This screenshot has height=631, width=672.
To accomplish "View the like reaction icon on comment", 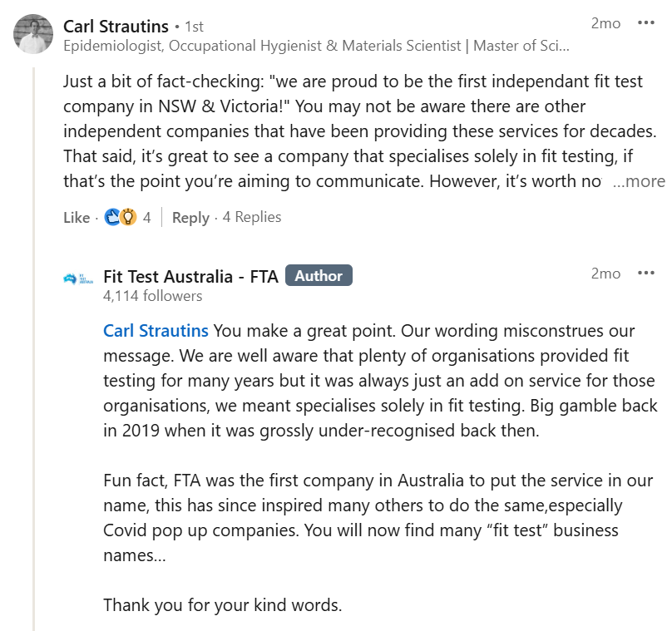I will pos(112,217).
